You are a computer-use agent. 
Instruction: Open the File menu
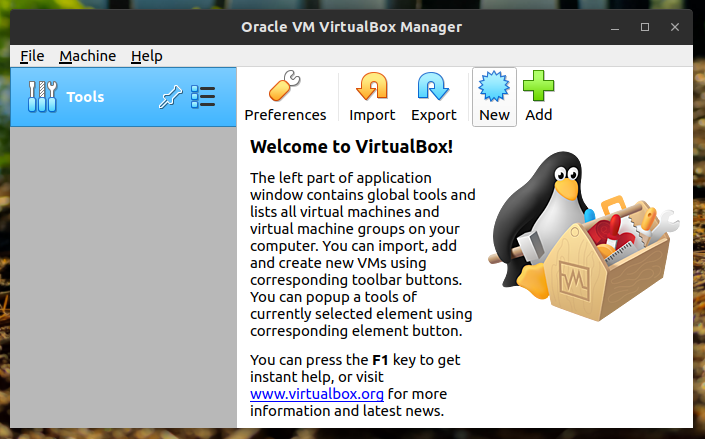pos(32,56)
